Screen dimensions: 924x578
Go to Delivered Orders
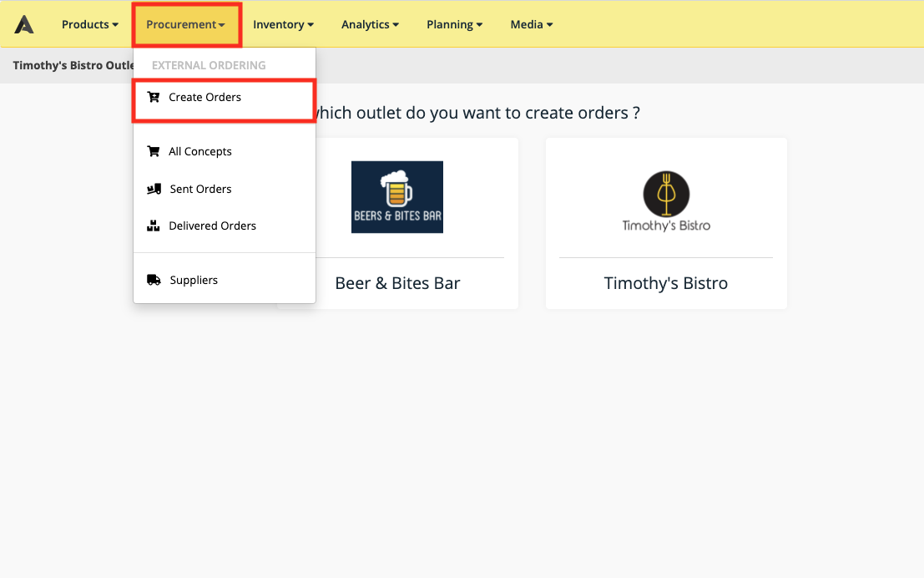click(x=212, y=226)
